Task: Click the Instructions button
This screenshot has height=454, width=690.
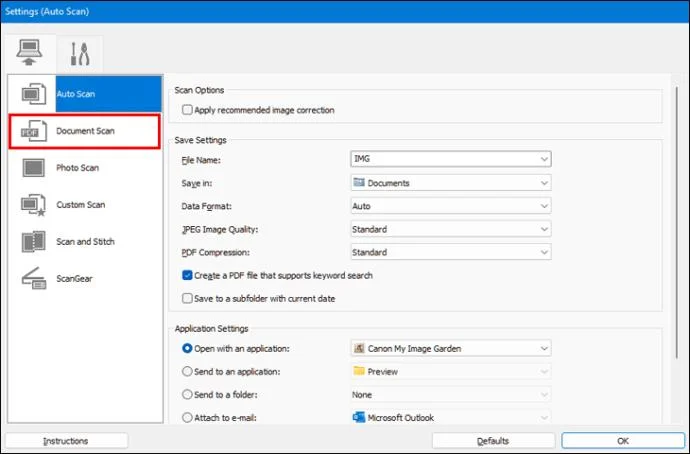Action: point(66,441)
